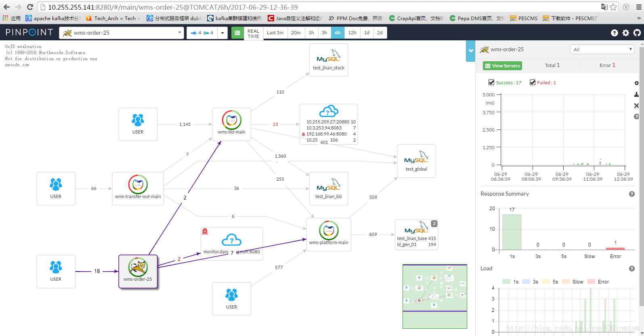Select the wms-order-25 Tomcat node
This screenshot has width=644, height=336.
click(138, 271)
